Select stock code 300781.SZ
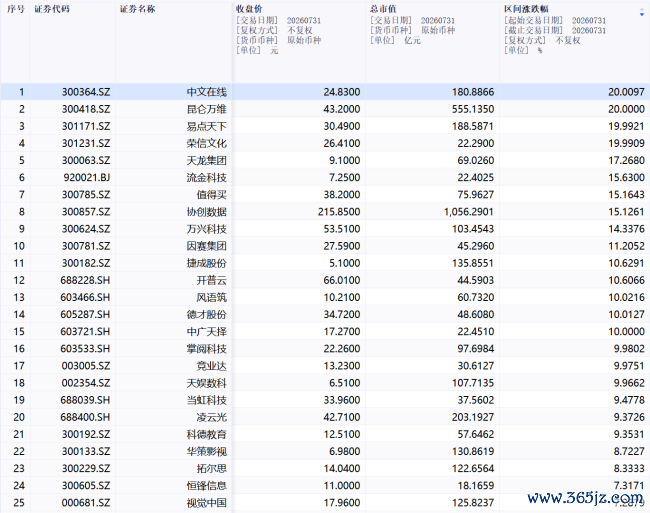Viewport: 650px width, 513px height. click(86, 246)
